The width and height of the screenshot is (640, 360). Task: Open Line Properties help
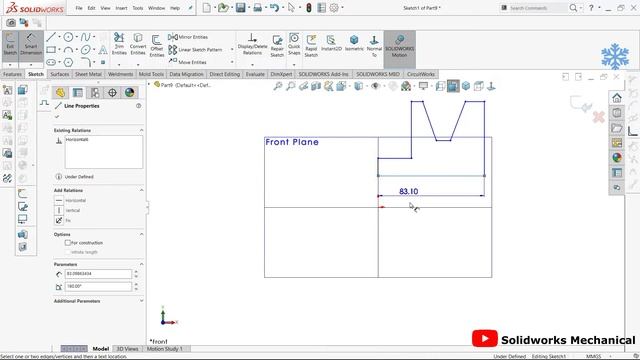pos(139,106)
